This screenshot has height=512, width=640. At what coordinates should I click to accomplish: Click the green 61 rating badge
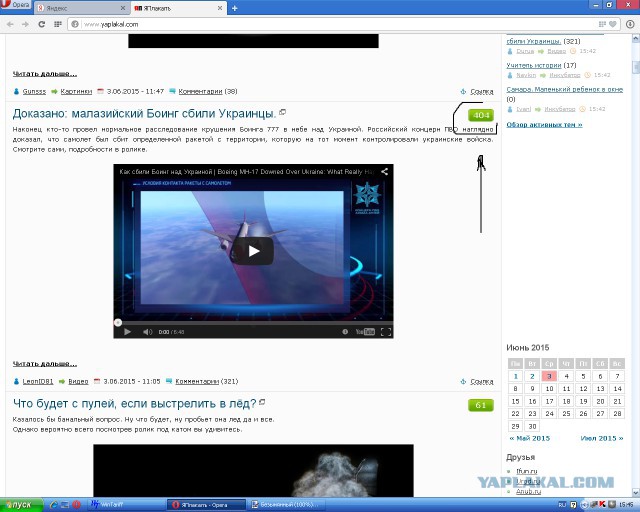(481, 405)
